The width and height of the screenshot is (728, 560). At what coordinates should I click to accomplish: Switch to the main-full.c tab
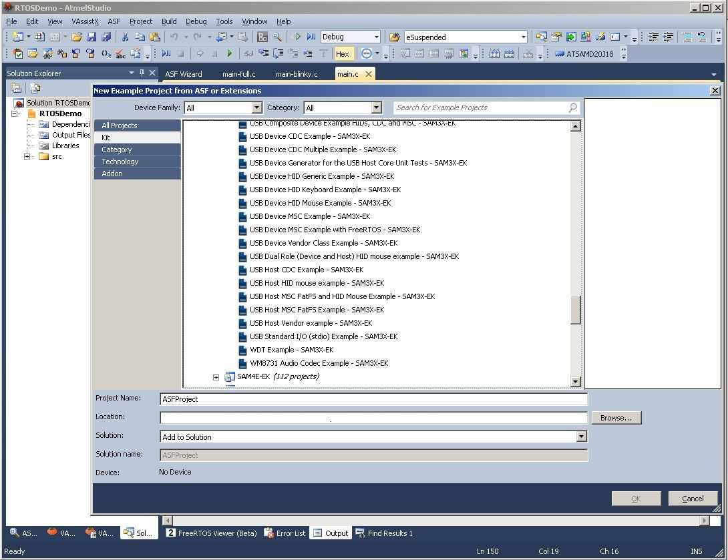pyautogui.click(x=238, y=74)
